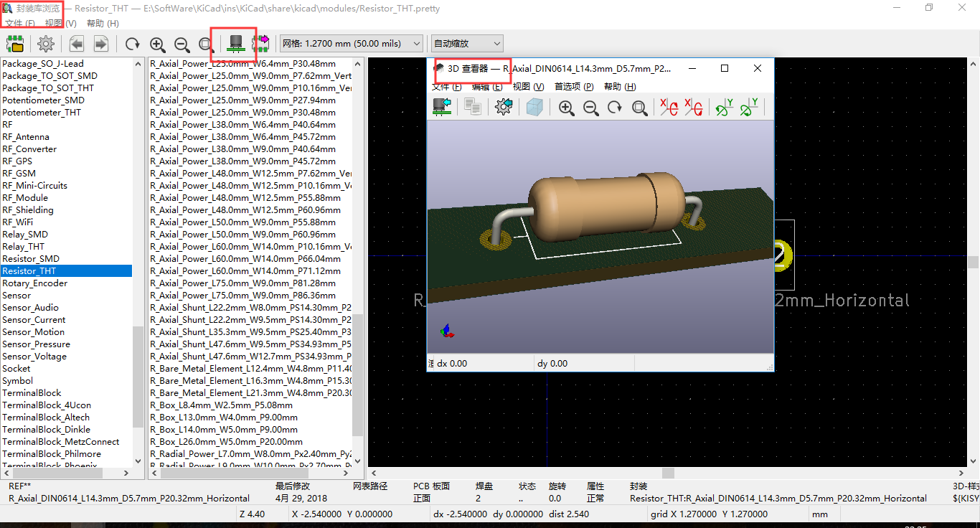This screenshot has height=528, width=980.
Task: Open render options in the 3D viewer
Action: click(503, 107)
